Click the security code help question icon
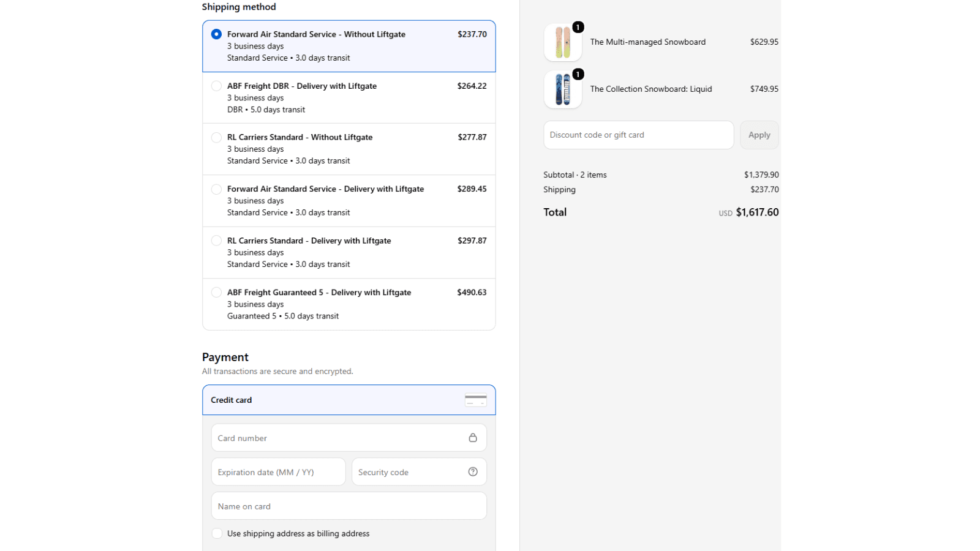This screenshot has width=980, height=551. (x=473, y=471)
